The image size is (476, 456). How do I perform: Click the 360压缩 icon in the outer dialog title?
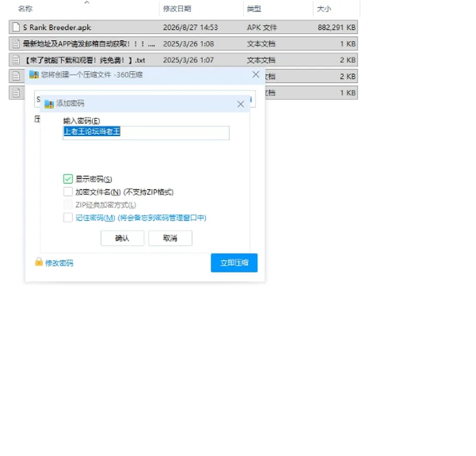(34, 75)
